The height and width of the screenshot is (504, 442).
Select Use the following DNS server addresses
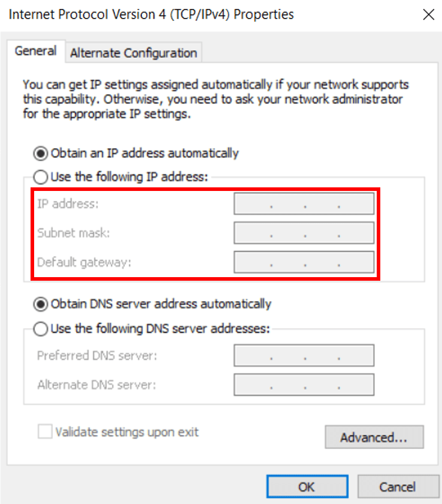(41, 329)
